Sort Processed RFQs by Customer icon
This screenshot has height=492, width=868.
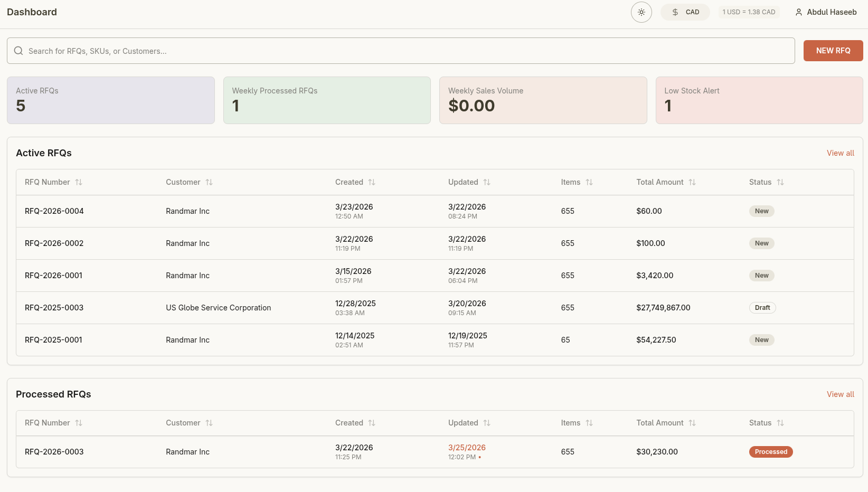pyautogui.click(x=209, y=423)
